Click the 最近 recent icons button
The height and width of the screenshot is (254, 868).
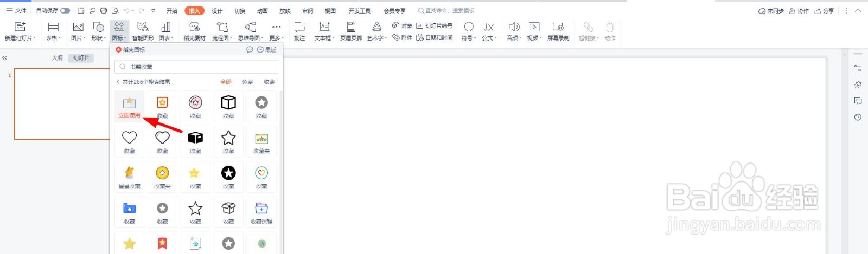pos(267,50)
